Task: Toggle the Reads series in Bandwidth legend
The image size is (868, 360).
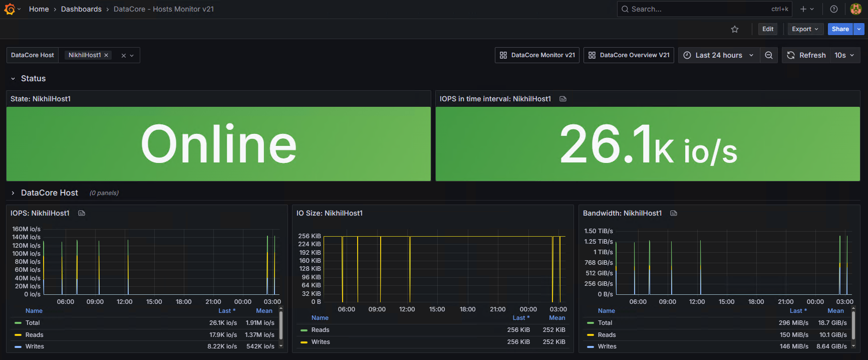Action: [x=607, y=335]
